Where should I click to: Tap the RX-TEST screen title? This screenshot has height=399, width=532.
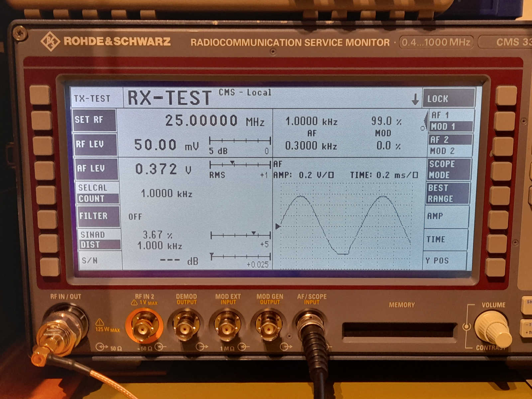[170, 98]
